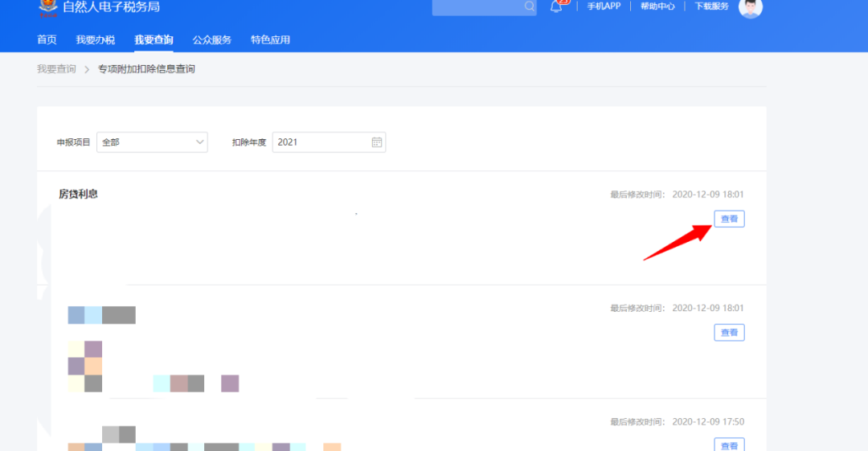Open the user avatar profile

tap(750, 7)
